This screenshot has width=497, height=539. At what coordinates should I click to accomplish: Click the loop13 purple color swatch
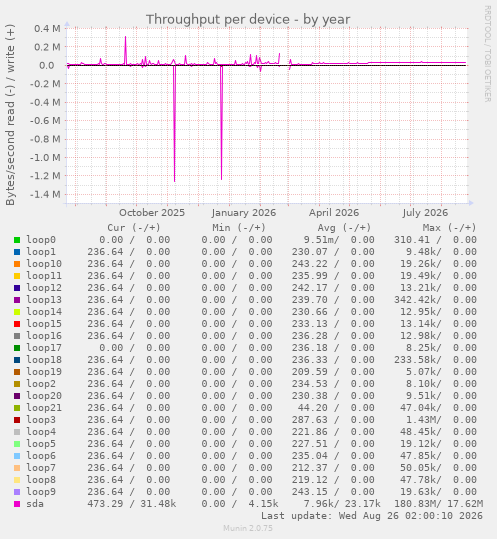pyautogui.click(x=17, y=300)
